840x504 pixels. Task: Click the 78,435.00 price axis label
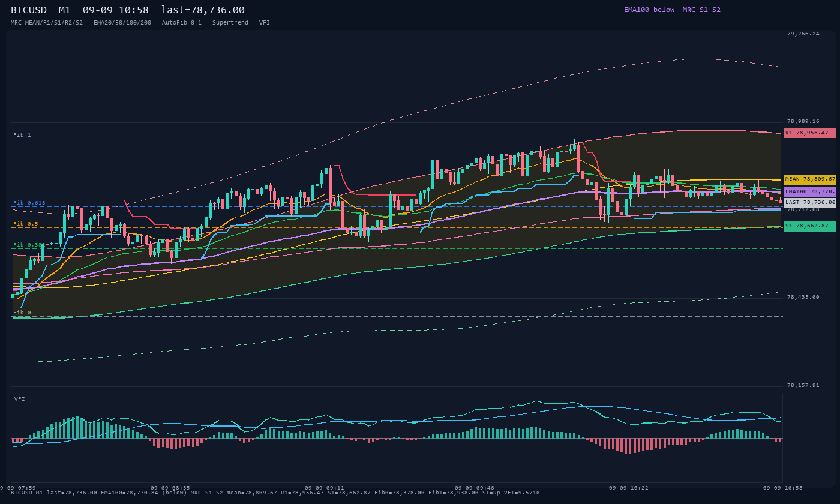[x=803, y=297]
